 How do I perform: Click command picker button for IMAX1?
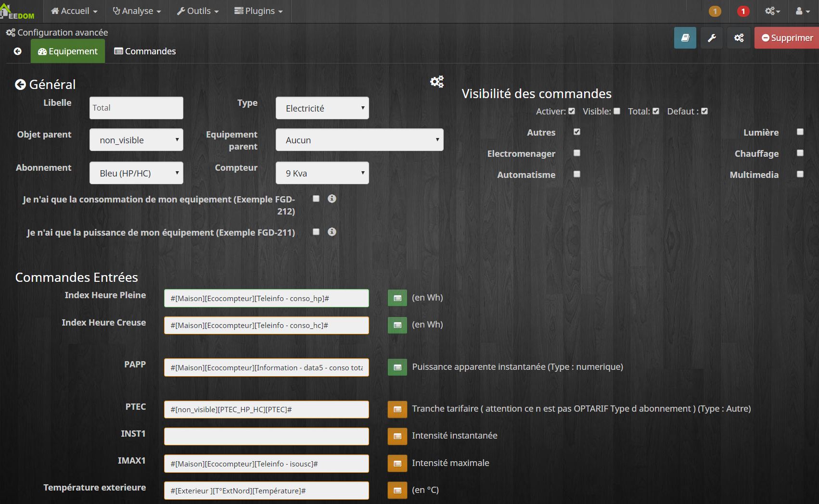click(x=397, y=464)
